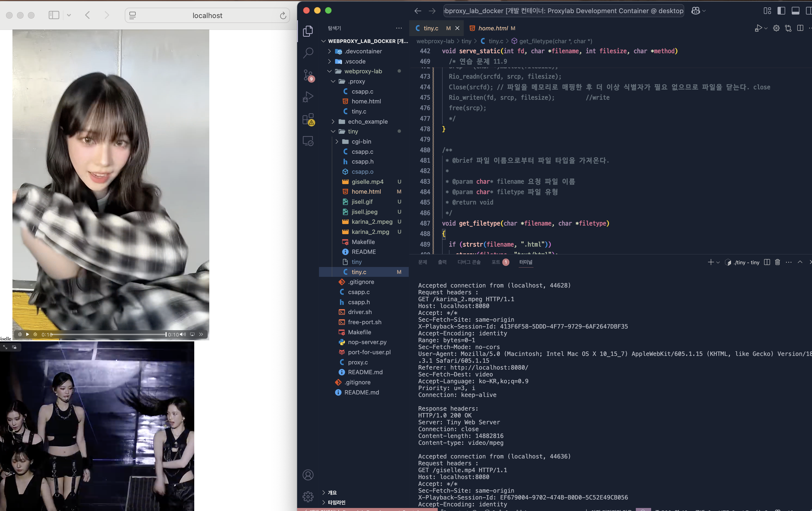Viewport: 812px width, 511px height.
Task: Open Remote Explorer view icon
Action: (308, 141)
